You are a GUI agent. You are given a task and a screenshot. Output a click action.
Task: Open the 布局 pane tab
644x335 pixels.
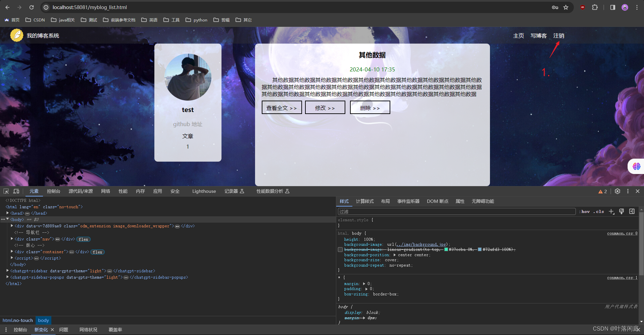pyautogui.click(x=386, y=201)
